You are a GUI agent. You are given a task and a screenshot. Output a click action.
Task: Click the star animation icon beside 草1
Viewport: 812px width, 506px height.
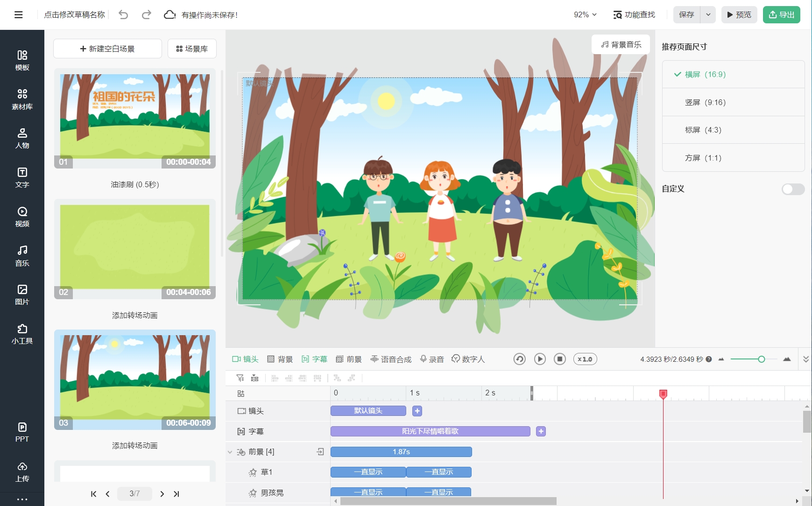coord(253,472)
